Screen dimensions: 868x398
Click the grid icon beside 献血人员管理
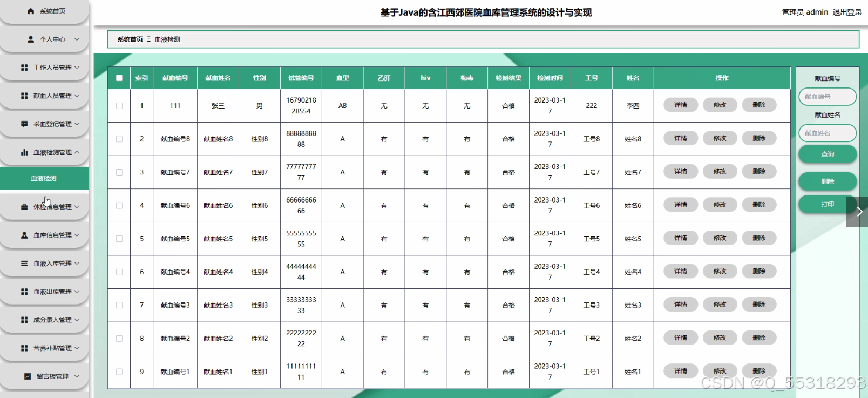(24, 96)
